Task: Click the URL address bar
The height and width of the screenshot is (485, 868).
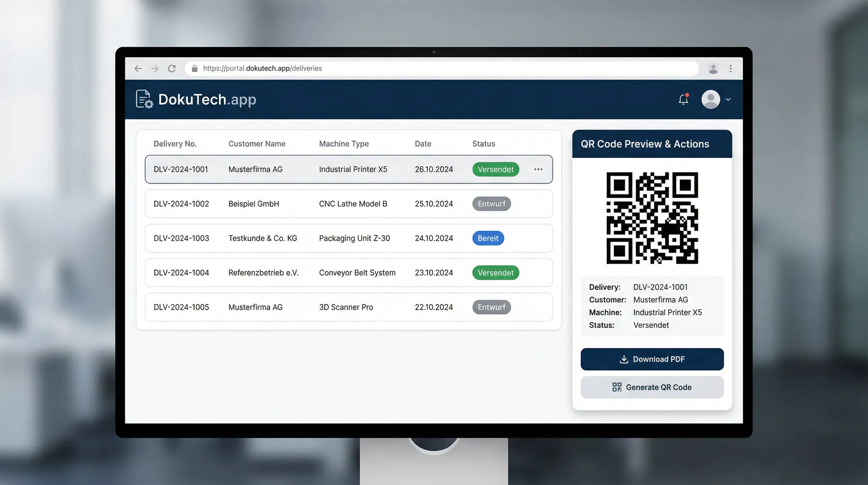Action: 443,68
